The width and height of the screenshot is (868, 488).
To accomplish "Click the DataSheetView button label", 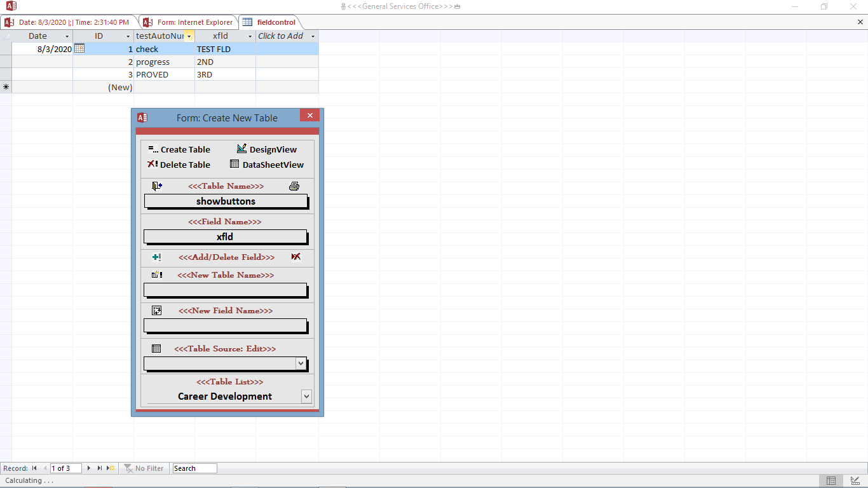I will point(273,165).
